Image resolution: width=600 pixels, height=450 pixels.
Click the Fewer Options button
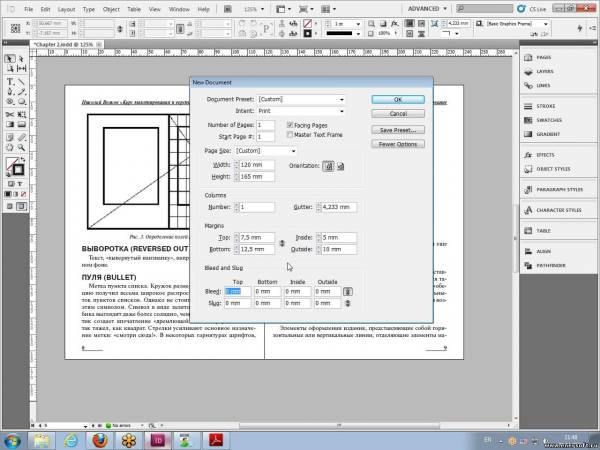pyautogui.click(x=398, y=144)
